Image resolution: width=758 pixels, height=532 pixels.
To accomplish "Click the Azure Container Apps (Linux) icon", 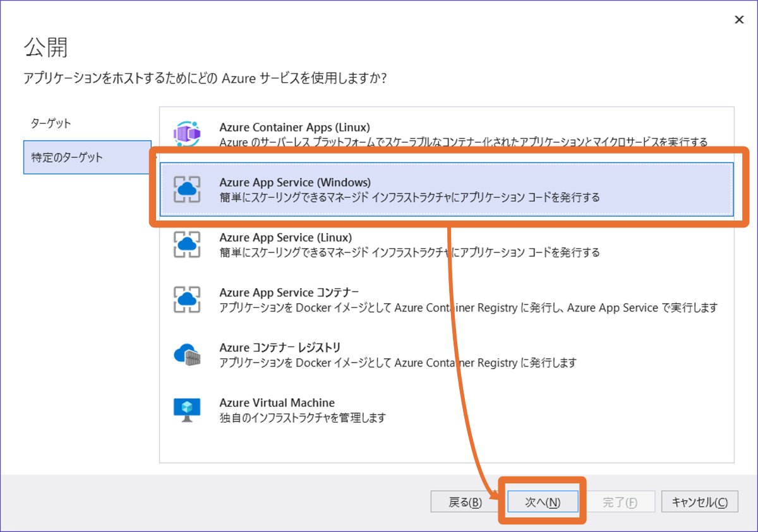I will [x=187, y=134].
